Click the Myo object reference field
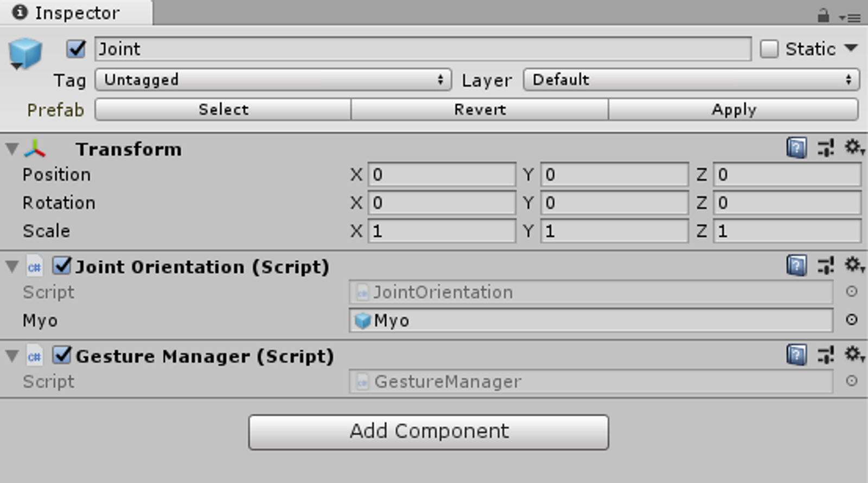Image resolution: width=868 pixels, height=483 pixels. pyautogui.click(x=591, y=320)
